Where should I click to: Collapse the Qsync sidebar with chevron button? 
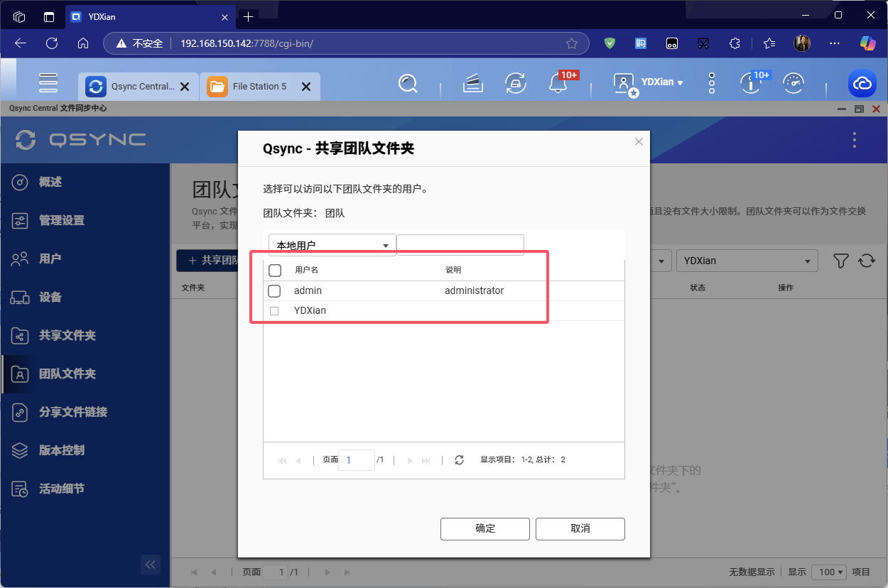click(150, 565)
